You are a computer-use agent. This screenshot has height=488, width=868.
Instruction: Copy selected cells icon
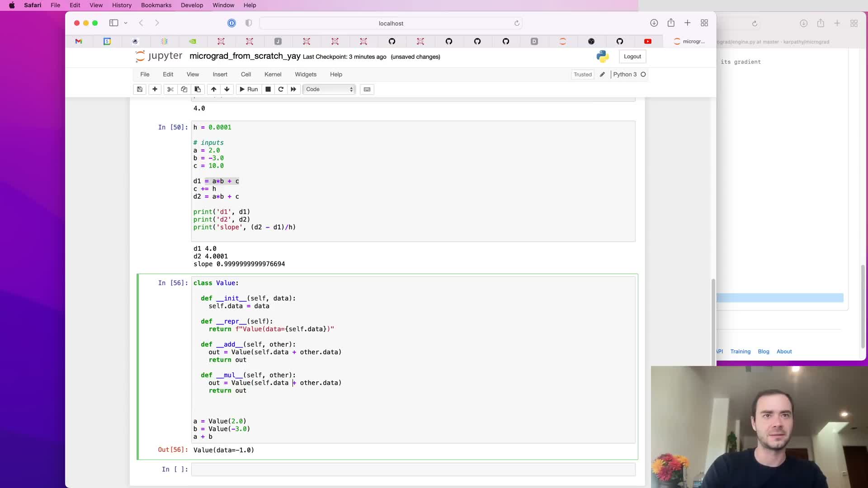184,89
